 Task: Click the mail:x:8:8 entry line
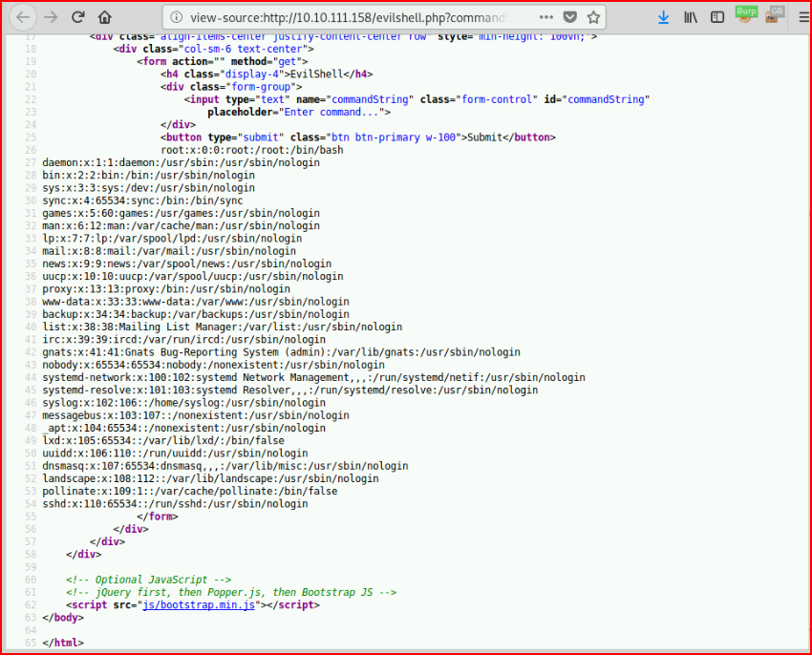point(169,251)
